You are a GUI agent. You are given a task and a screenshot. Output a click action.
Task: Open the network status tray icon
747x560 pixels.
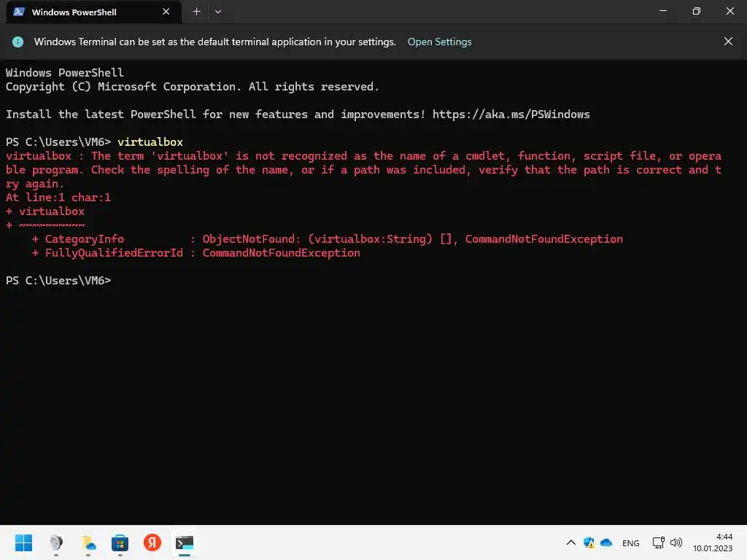coord(659,542)
